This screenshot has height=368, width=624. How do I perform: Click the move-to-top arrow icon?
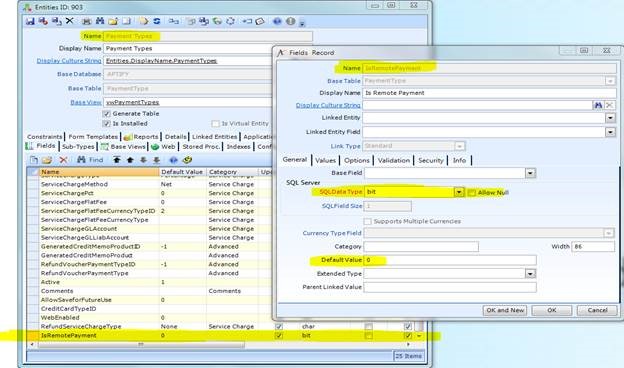tap(117, 160)
